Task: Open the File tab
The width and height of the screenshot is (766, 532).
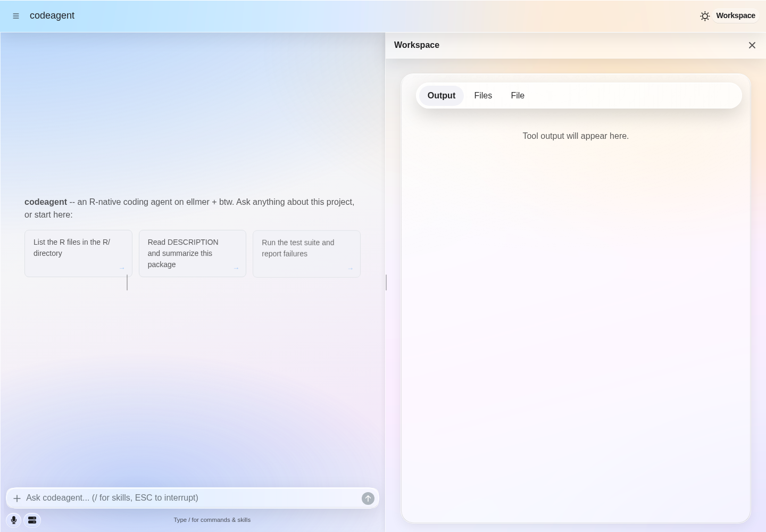Action: click(x=518, y=96)
